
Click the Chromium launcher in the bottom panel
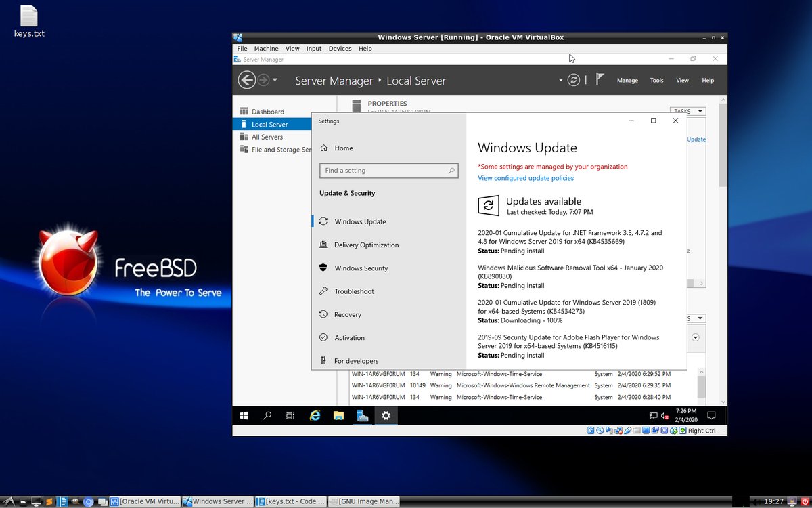point(88,502)
